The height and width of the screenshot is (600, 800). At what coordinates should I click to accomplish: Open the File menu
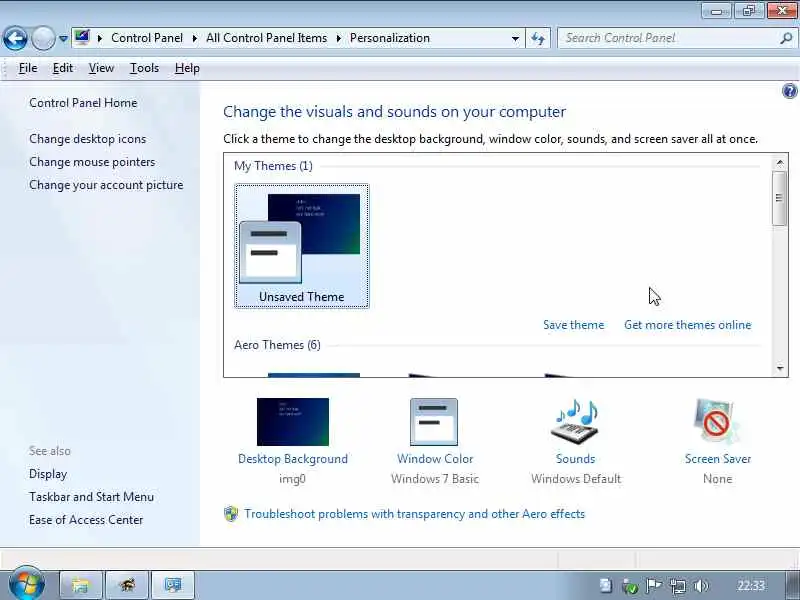[28, 68]
